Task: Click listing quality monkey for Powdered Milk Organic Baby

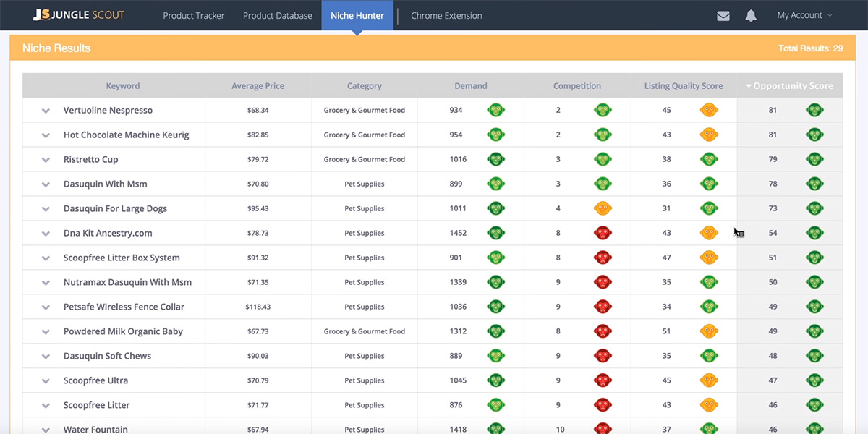Action: (709, 331)
